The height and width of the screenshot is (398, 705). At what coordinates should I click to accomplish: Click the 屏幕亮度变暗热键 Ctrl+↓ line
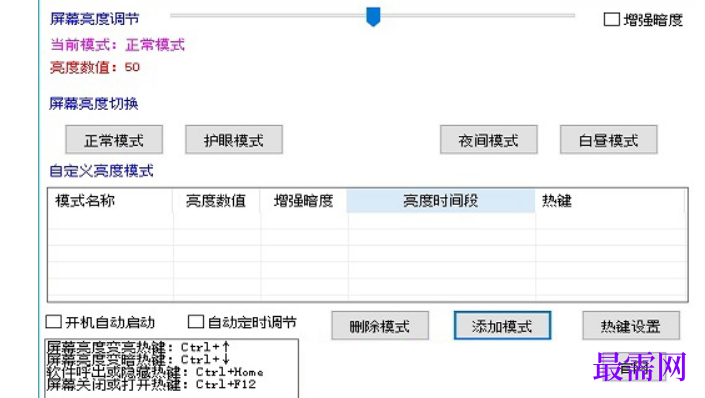138,359
